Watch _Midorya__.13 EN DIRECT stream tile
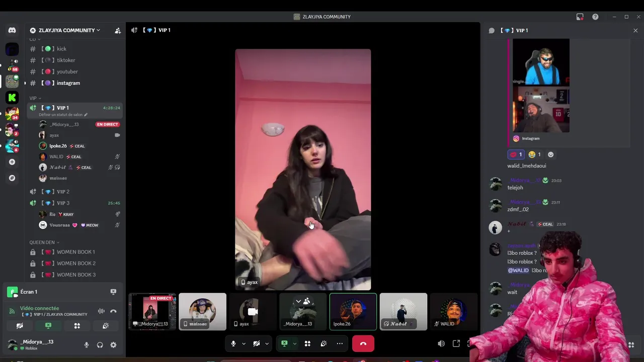The image size is (644, 362). click(152, 312)
